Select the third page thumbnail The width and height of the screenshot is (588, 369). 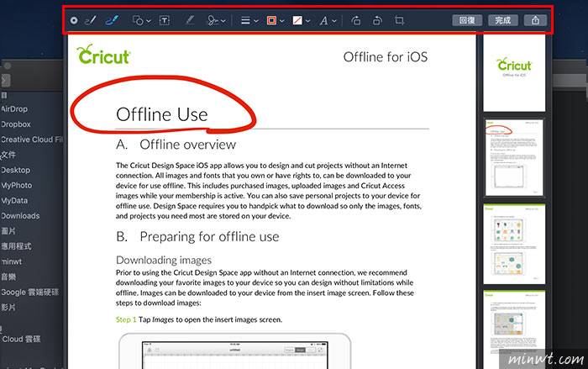pyautogui.click(x=513, y=242)
